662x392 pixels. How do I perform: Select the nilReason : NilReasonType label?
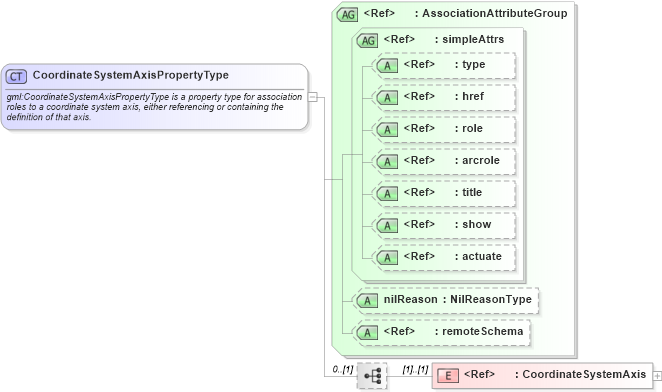(x=458, y=299)
